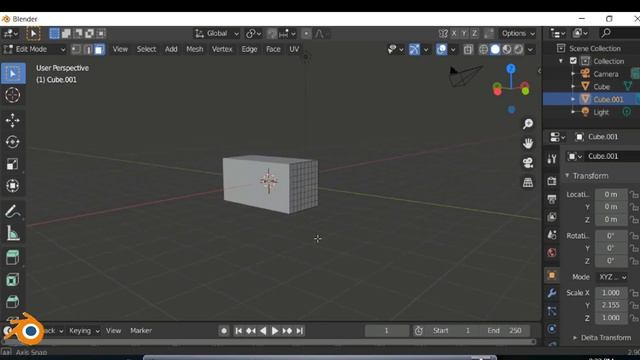
Task: Open the Keying dropdown in timeline
Action: [x=84, y=331]
